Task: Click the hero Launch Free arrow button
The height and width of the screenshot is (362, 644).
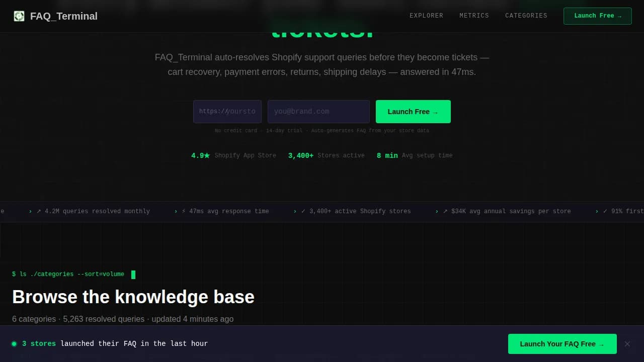Action: (413, 111)
